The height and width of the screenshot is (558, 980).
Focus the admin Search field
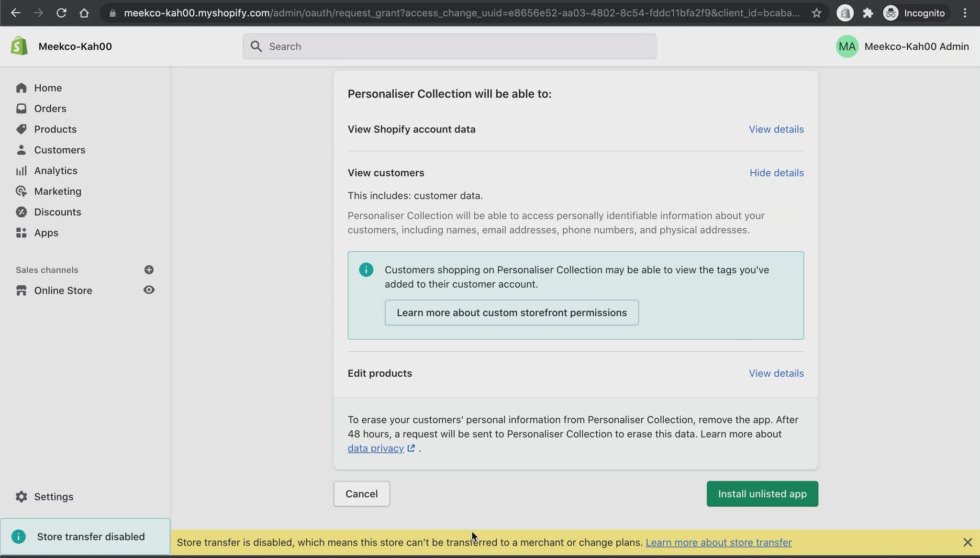click(x=449, y=46)
